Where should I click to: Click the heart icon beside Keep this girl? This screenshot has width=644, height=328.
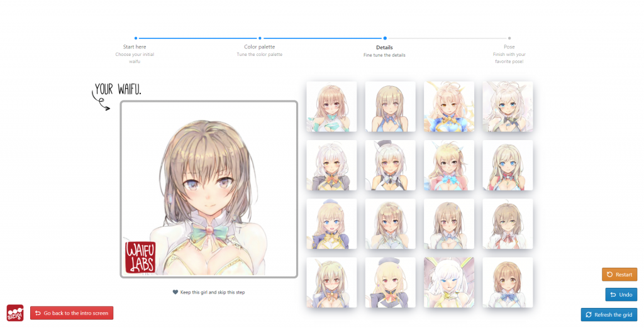pyautogui.click(x=175, y=292)
